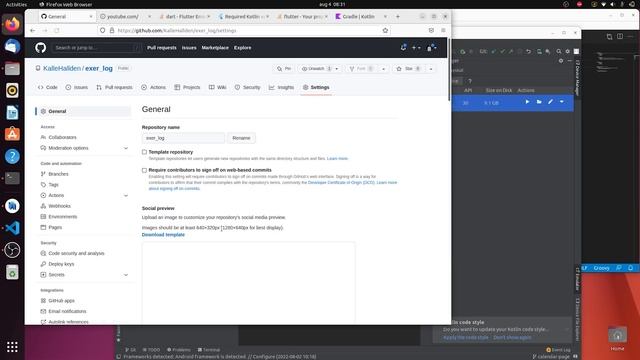Launch emulator with play icon in Android Studio

click(x=527, y=102)
